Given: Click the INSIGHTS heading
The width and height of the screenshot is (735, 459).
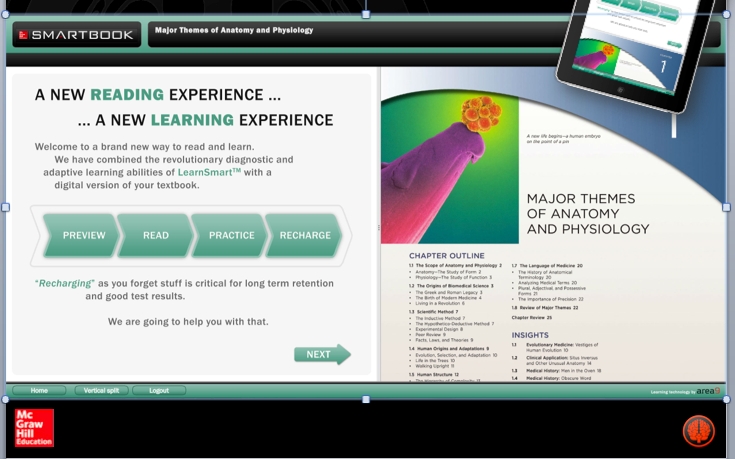Looking at the screenshot, I should pyautogui.click(x=530, y=335).
